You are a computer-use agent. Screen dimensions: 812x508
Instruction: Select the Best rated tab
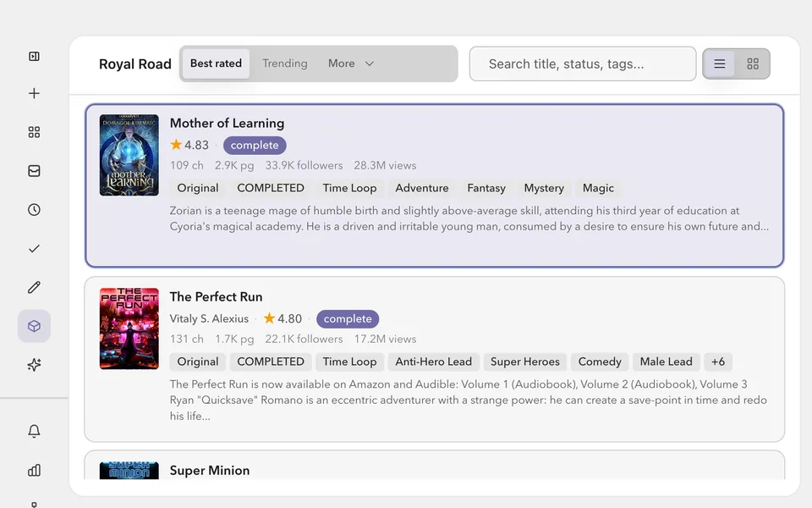click(216, 63)
